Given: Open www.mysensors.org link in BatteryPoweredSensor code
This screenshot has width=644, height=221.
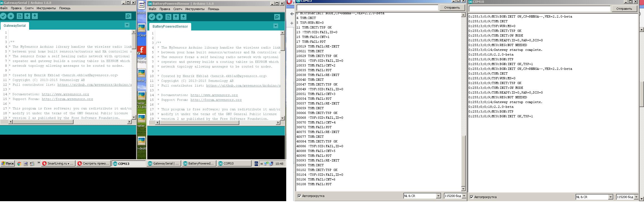Looking at the screenshot, I should (214, 95).
